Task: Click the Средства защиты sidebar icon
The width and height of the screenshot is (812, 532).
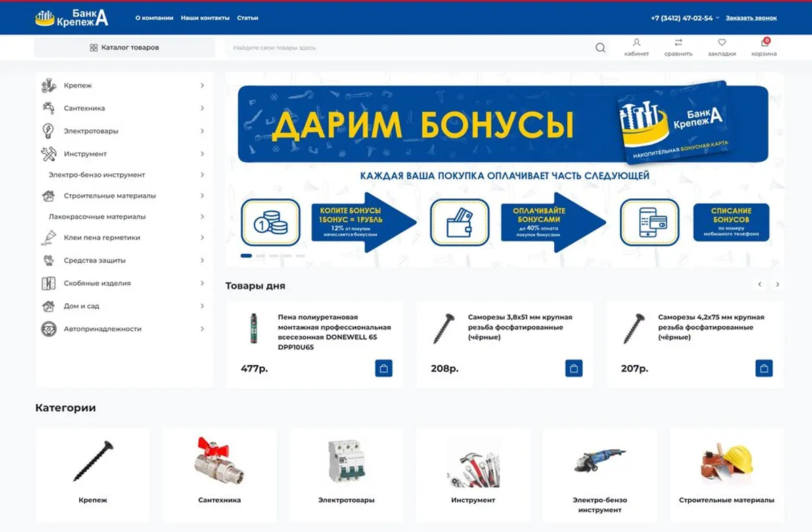Action: tap(48, 261)
